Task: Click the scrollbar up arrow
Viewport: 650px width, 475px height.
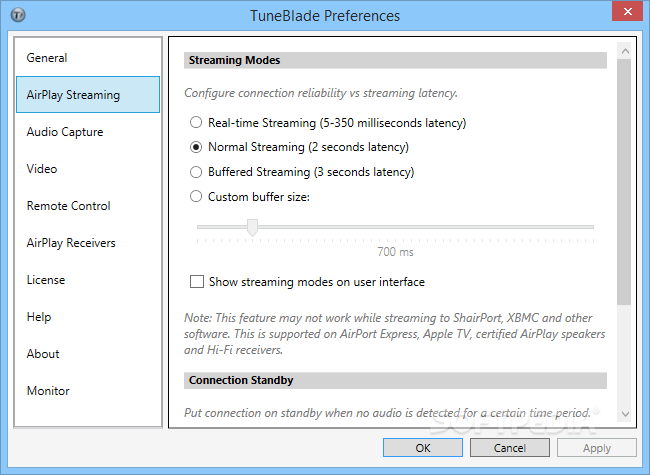Action: tap(625, 51)
